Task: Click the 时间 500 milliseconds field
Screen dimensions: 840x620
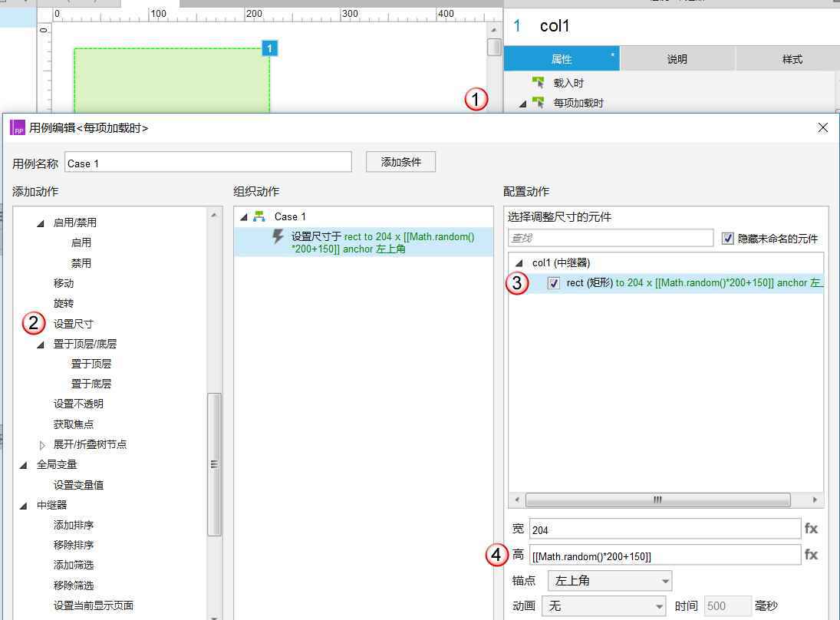Action: coord(728,606)
